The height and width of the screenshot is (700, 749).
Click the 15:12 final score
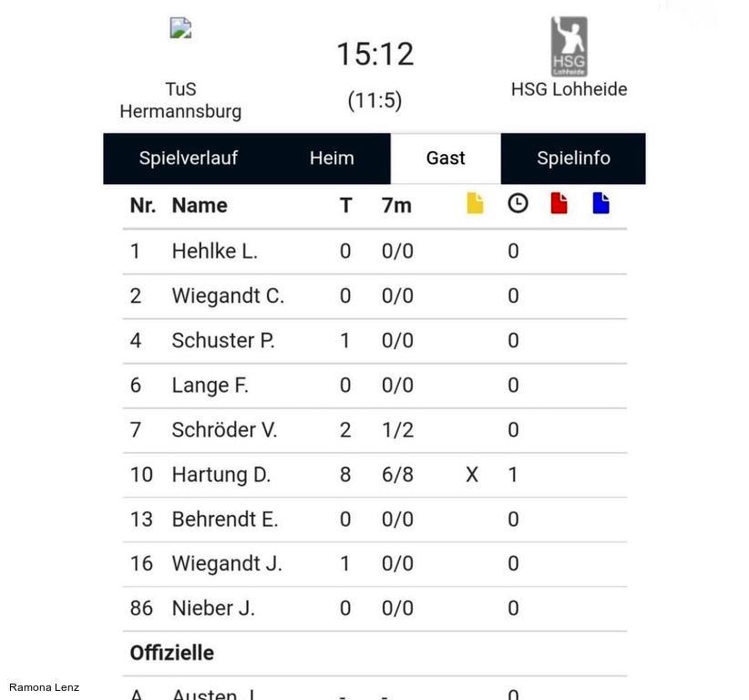375,54
